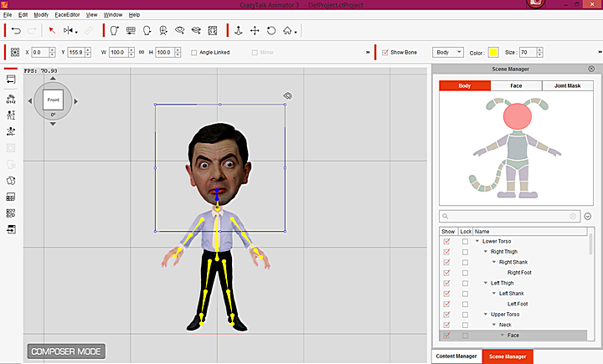Click the sidebar sprite grid icon
Image resolution: width=603 pixels, height=364 pixels.
click(x=11, y=213)
